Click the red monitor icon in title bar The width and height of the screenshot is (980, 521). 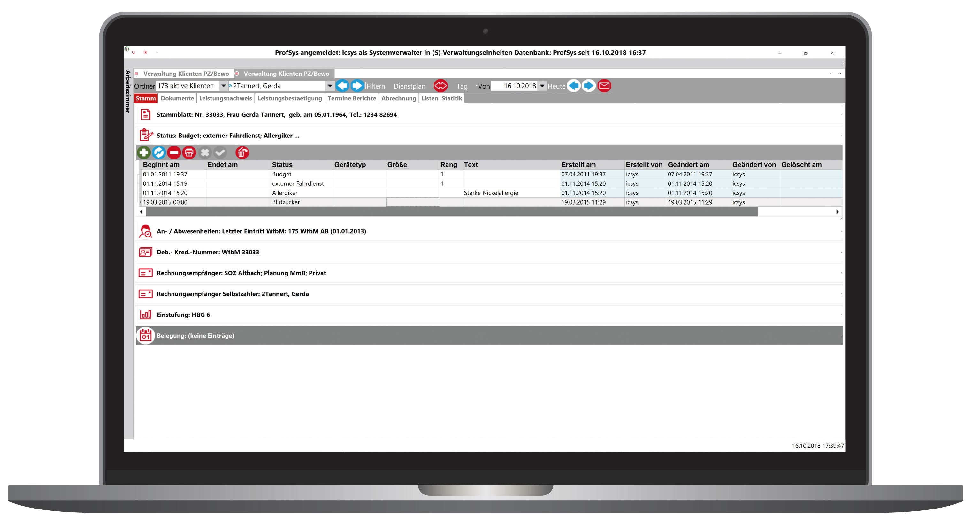pyautogui.click(x=134, y=52)
